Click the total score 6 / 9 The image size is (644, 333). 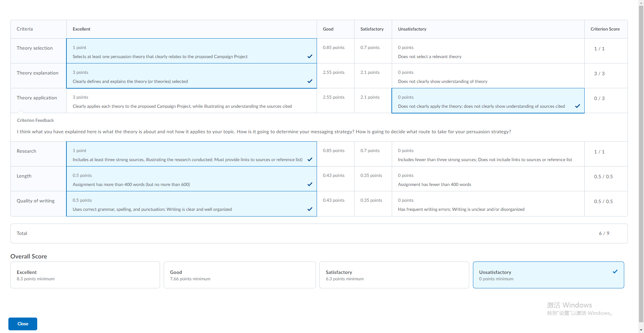[x=604, y=233]
